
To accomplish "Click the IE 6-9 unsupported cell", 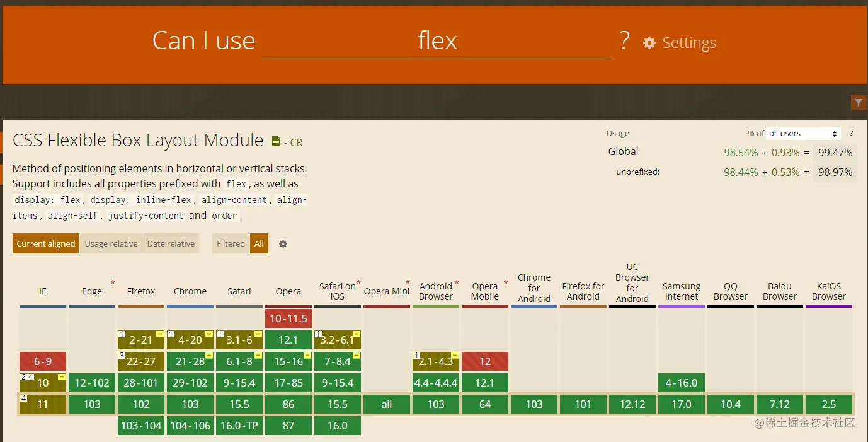I will (x=43, y=361).
